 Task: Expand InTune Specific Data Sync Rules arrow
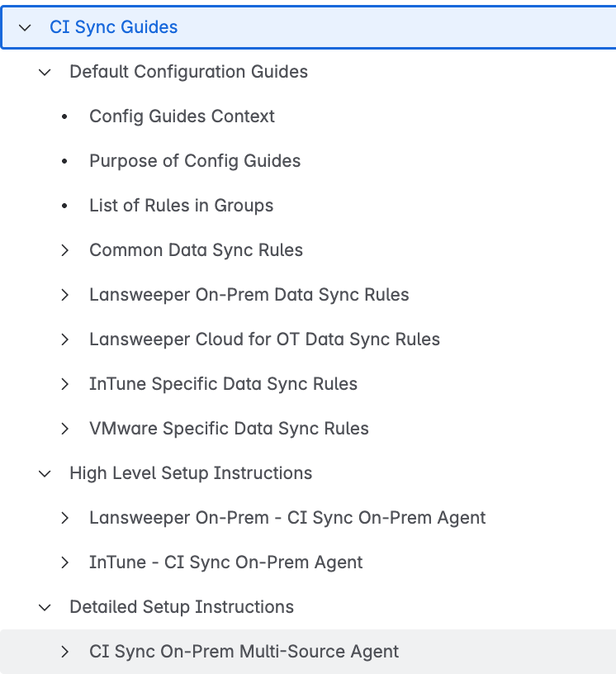(x=65, y=384)
